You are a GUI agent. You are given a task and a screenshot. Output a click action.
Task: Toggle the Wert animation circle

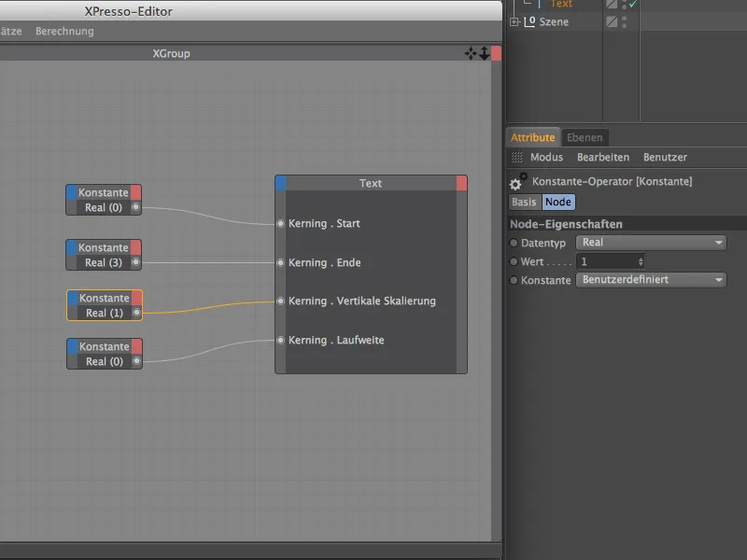click(514, 261)
